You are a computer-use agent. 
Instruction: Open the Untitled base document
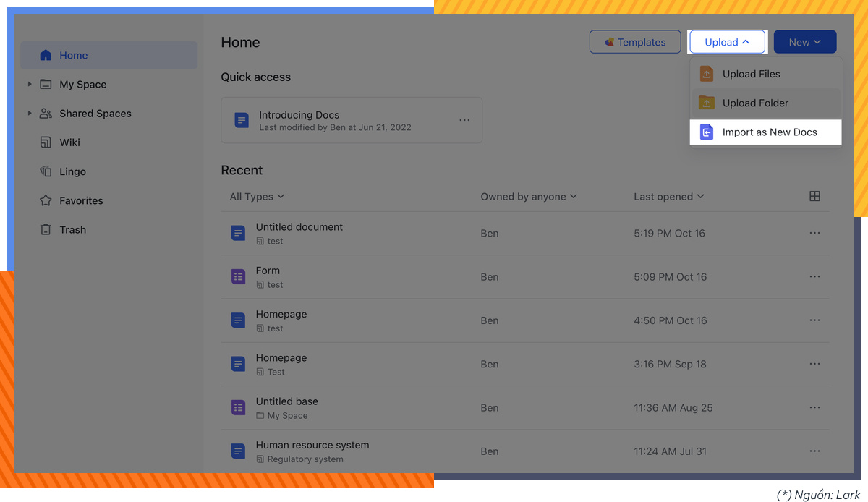pyautogui.click(x=286, y=401)
